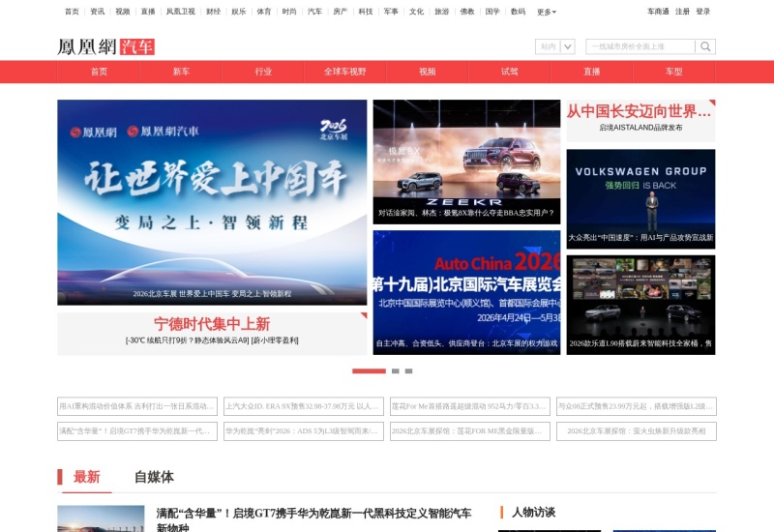The width and height of the screenshot is (774, 532).
Task: Click the 人物访谈 section heading
Action: click(x=534, y=513)
